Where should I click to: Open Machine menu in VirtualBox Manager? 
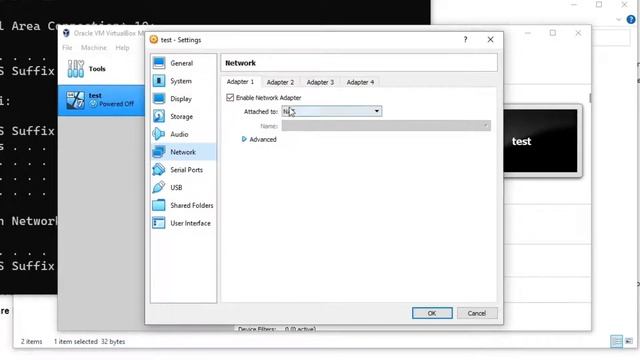click(93, 48)
